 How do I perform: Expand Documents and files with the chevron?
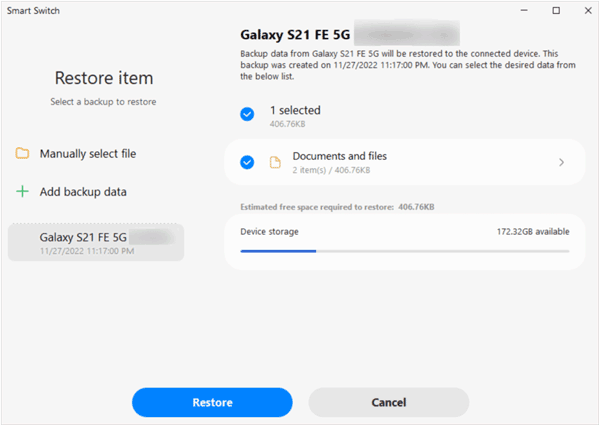562,162
